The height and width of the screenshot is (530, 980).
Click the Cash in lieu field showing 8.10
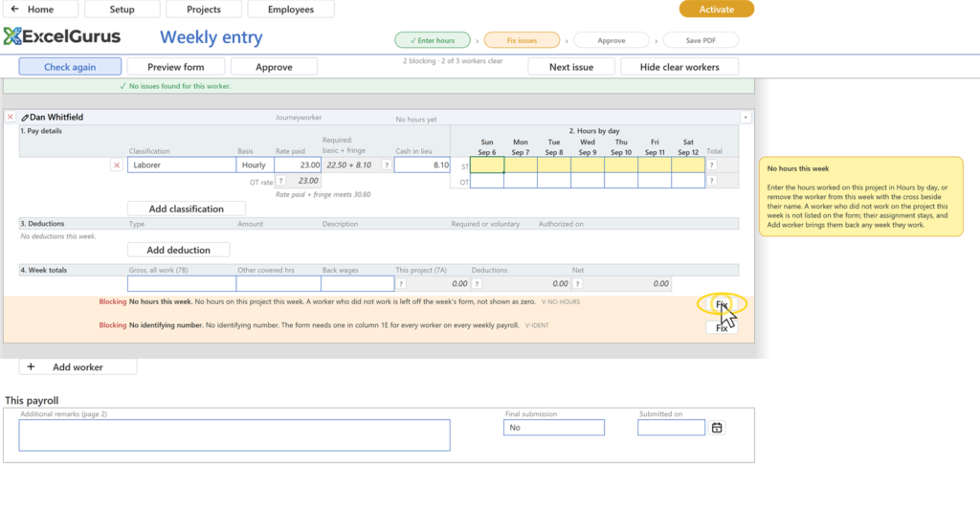click(422, 165)
